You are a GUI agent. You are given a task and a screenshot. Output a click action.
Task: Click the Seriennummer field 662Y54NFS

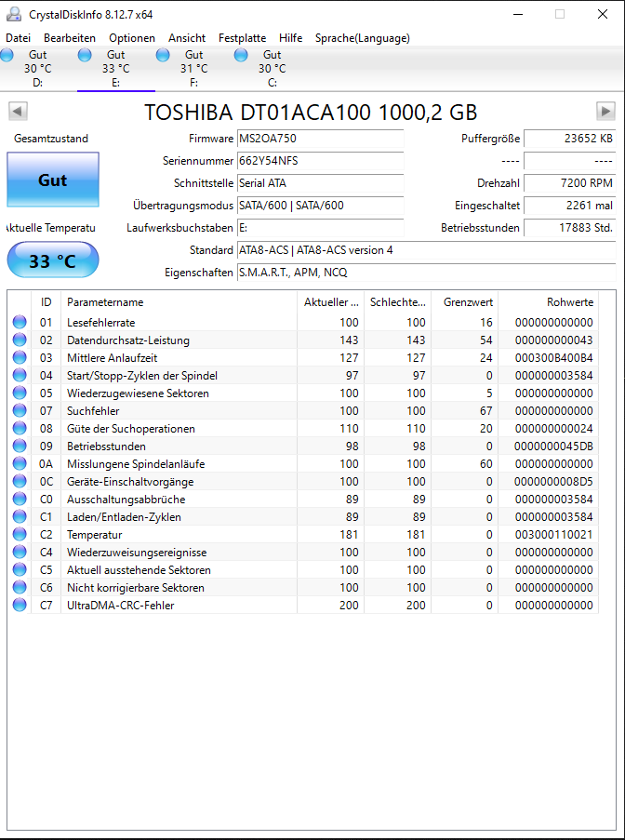[x=320, y=161]
